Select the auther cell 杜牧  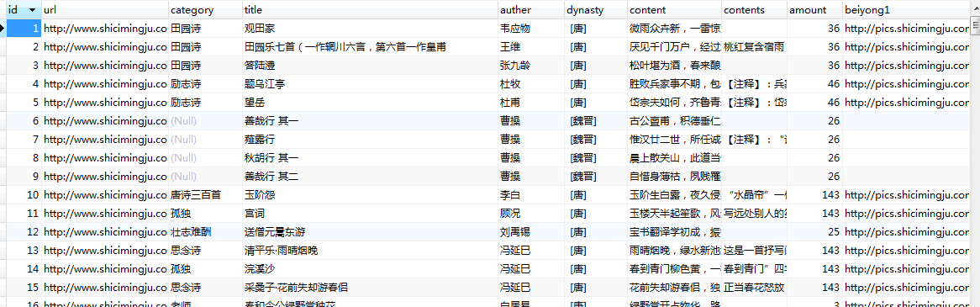click(531, 84)
